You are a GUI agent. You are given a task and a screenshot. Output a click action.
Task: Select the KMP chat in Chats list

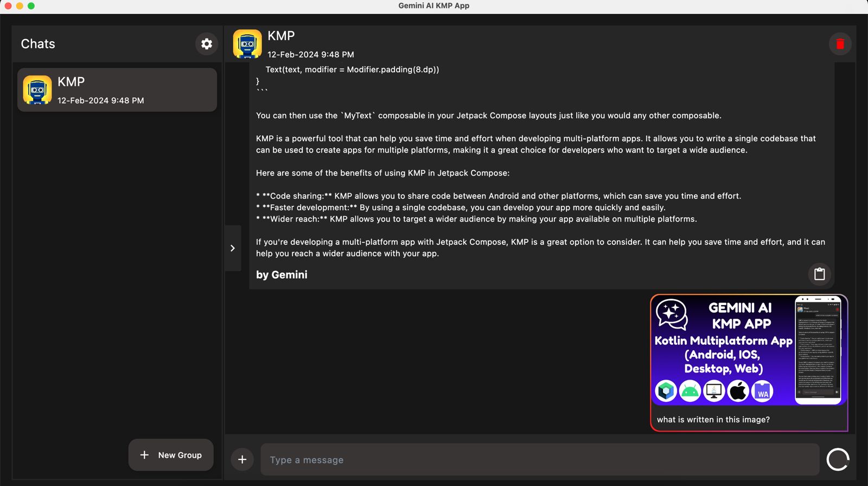pyautogui.click(x=117, y=90)
